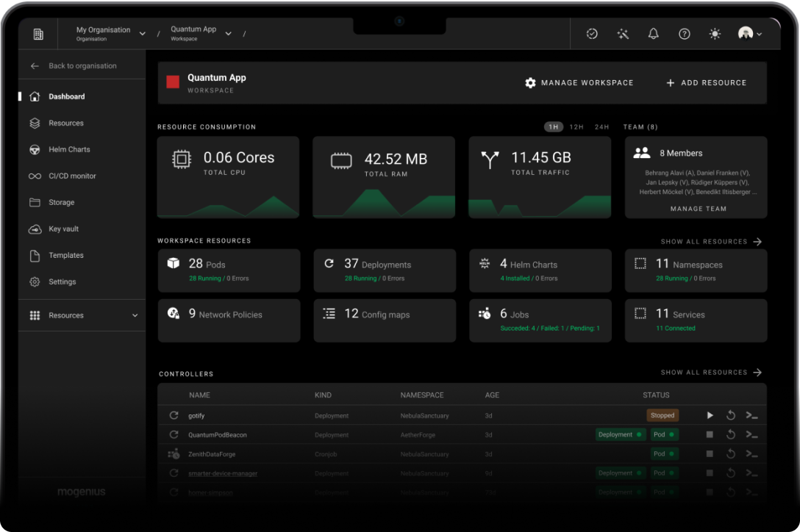The image size is (800, 532).
Task: Click the organisation building icon in top bar
Action: coord(38,35)
